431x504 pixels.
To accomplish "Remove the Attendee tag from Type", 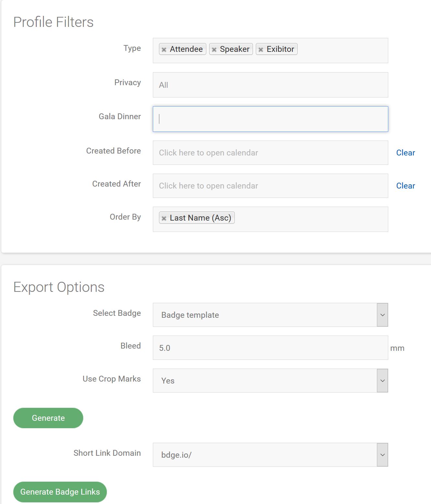I will coord(164,50).
